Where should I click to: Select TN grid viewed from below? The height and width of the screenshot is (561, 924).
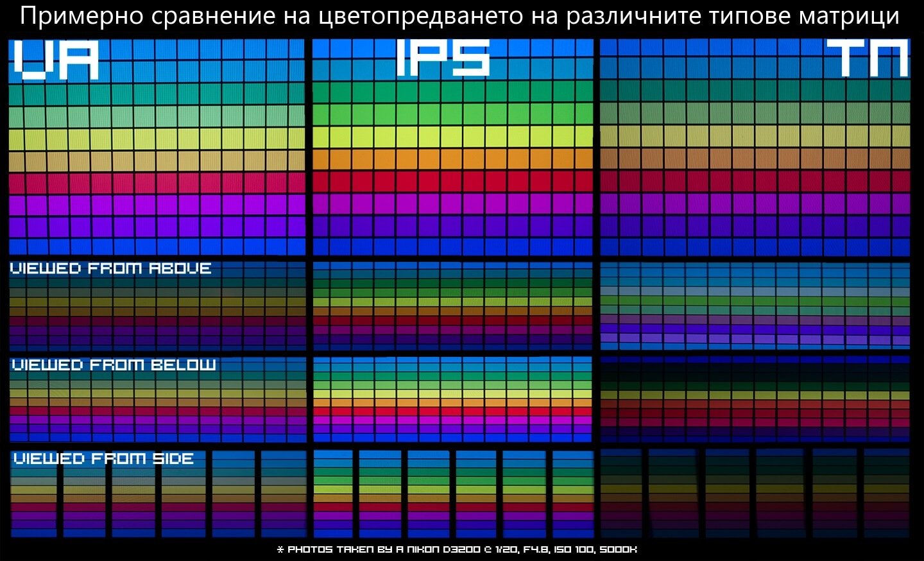click(x=755, y=399)
